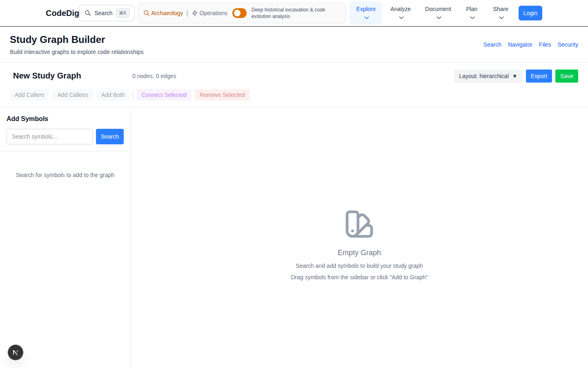Select the Archaeology mode icon
This screenshot has width=588, height=368.
click(x=146, y=13)
